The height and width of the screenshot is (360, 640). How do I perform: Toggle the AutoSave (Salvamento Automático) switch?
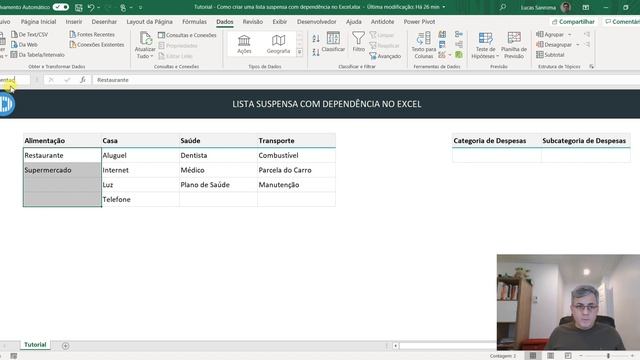pyautogui.click(x=61, y=7)
